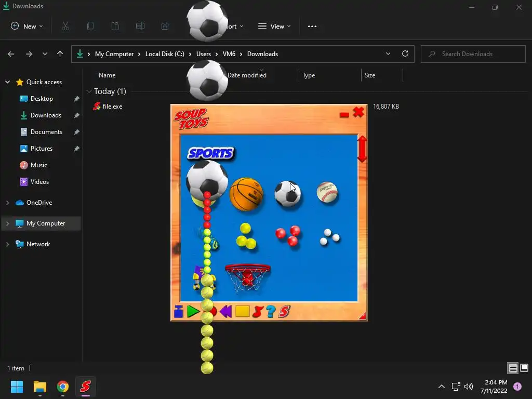Select file.exe in the list

pos(112,106)
